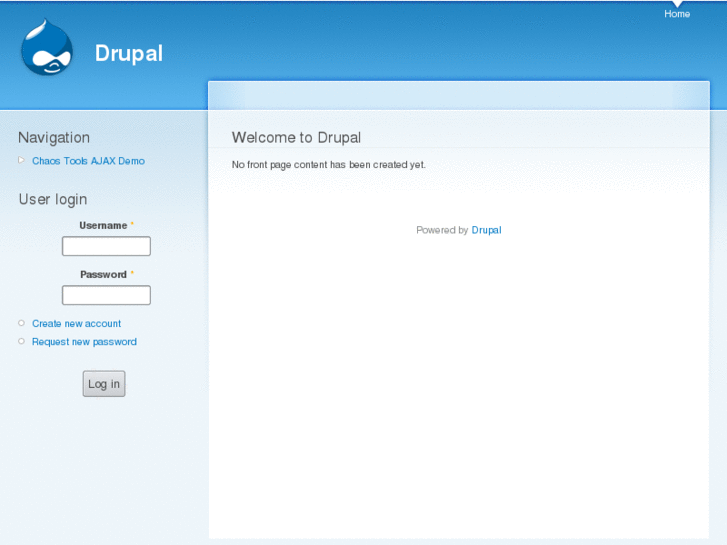Click the Username field label
This screenshot has width=727, height=545.
tap(103, 225)
